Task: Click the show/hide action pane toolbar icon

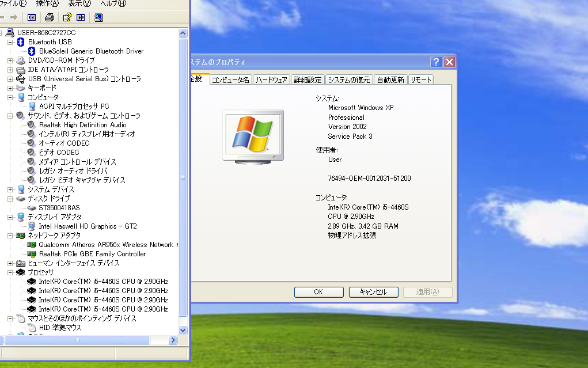Action: 81,17
